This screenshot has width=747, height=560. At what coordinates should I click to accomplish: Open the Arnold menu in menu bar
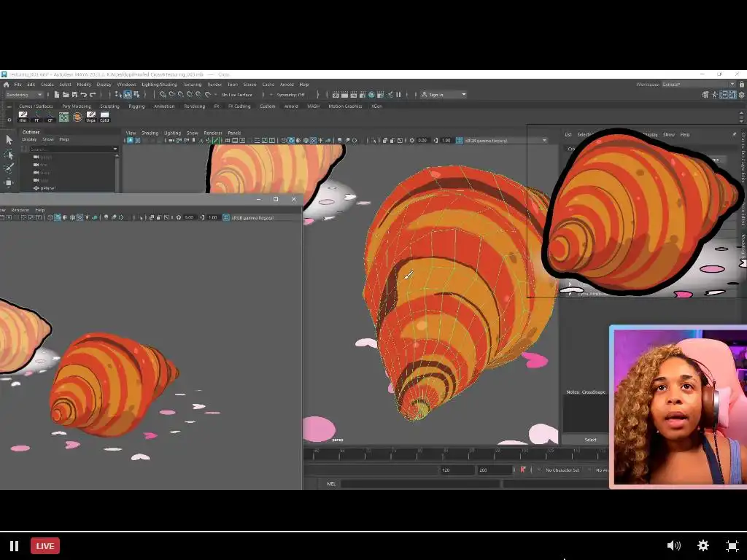pyautogui.click(x=287, y=85)
